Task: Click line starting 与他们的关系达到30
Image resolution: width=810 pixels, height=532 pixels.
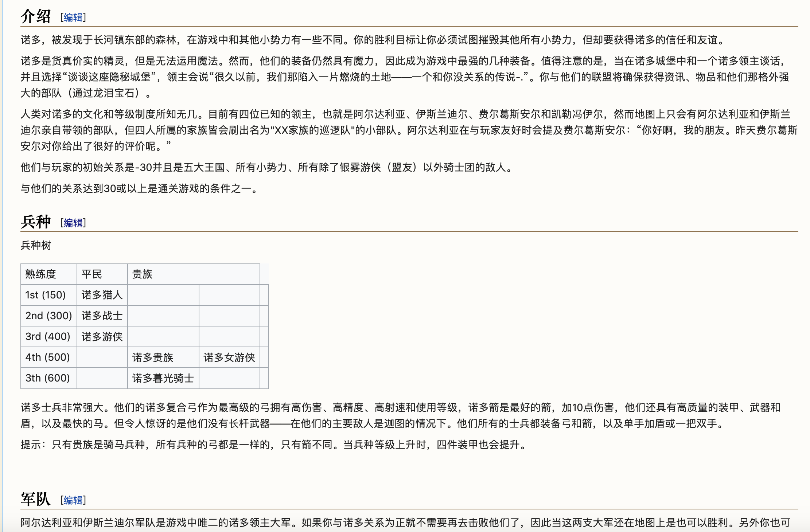Action: point(140,188)
